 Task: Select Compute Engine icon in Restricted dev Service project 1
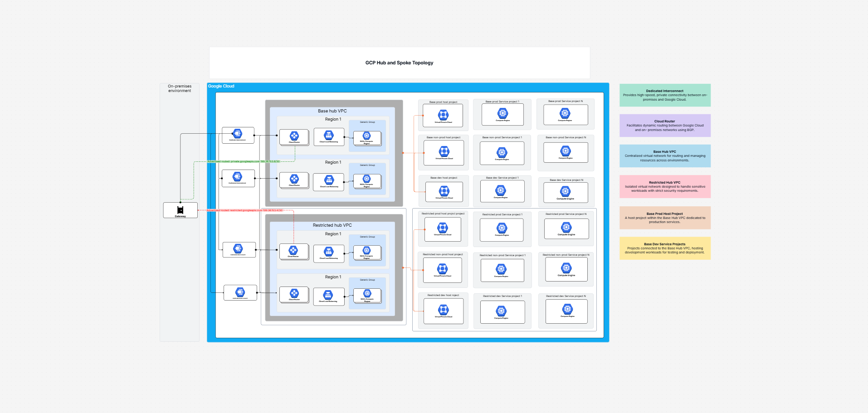pyautogui.click(x=501, y=311)
